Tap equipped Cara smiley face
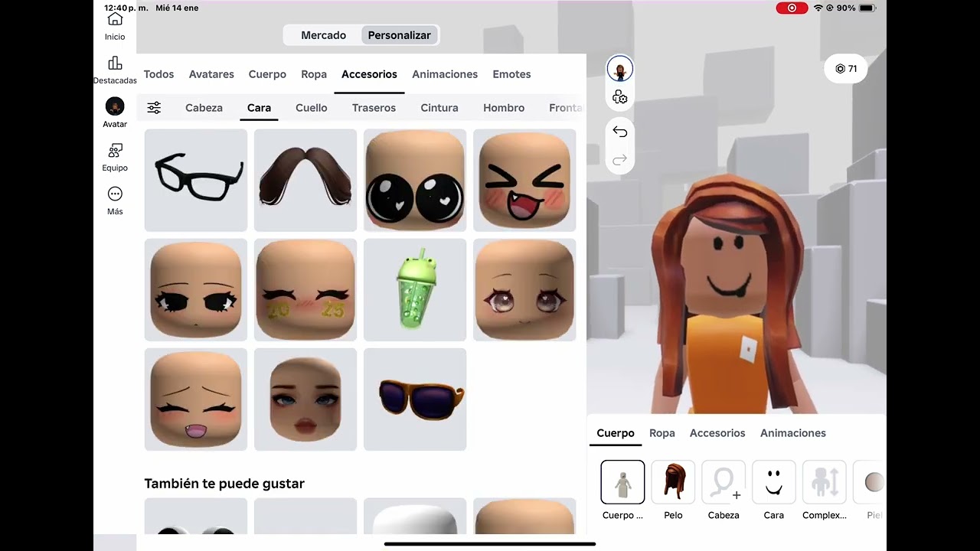Viewport: 980px width, 551px height. [x=774, y=482]
